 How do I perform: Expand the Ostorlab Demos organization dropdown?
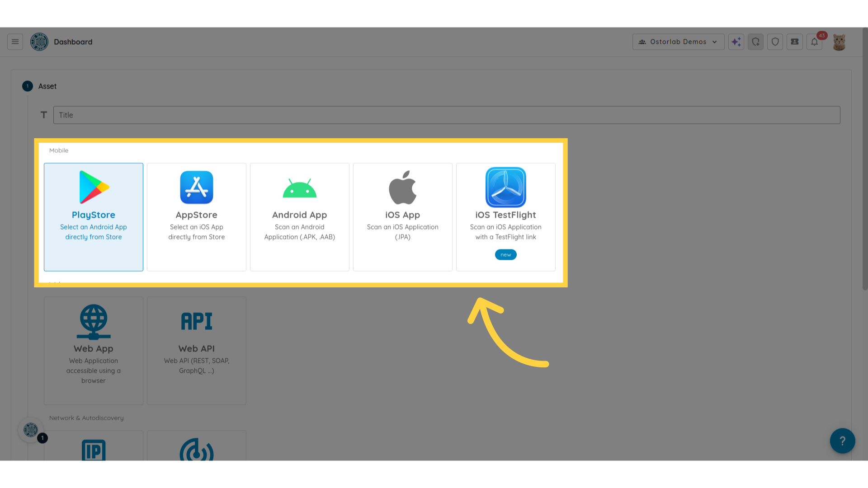pos(678,42)
